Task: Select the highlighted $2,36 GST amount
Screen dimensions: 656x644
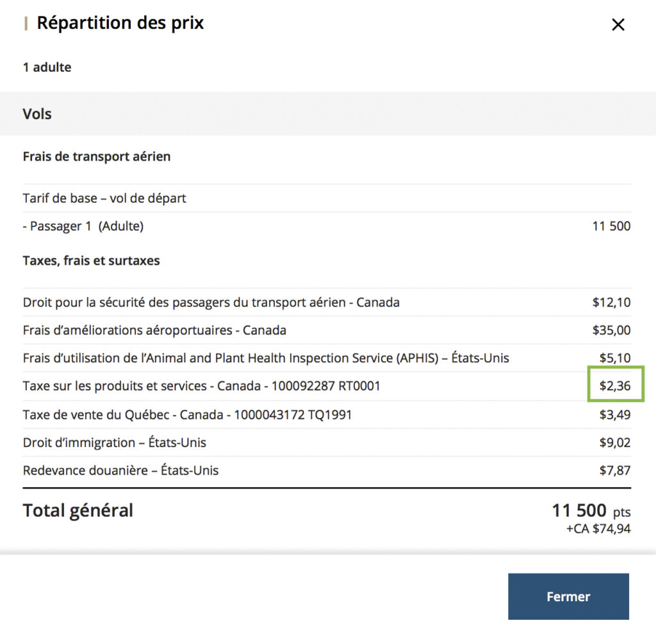Action: pyautogui.click(x=616, y=385)
